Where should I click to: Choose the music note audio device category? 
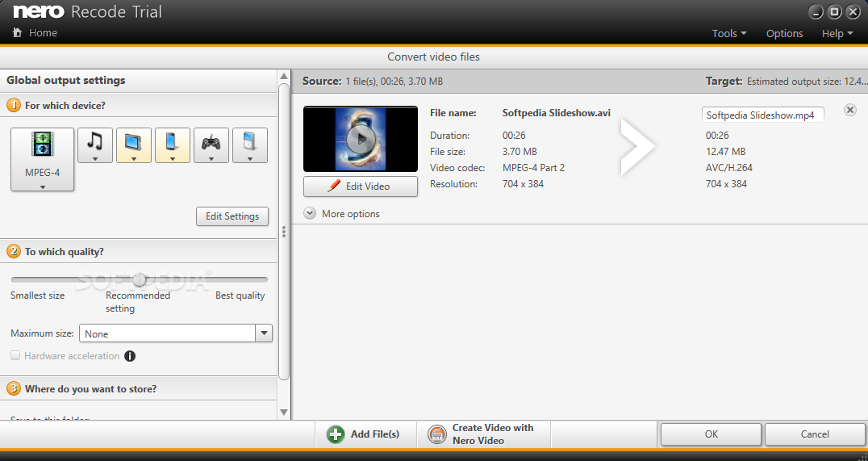pos(95,145)
